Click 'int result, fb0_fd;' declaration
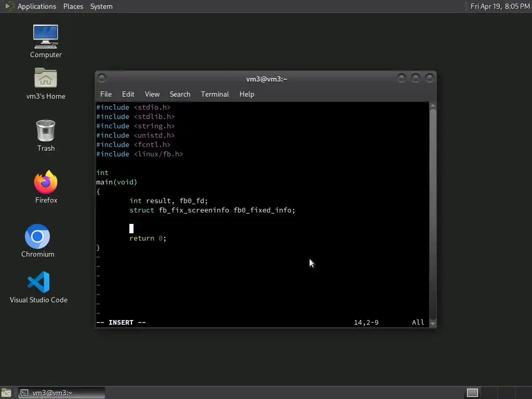The height and width of the screenshot is (399, 532). pyautogui.click(x=168, y=201)
